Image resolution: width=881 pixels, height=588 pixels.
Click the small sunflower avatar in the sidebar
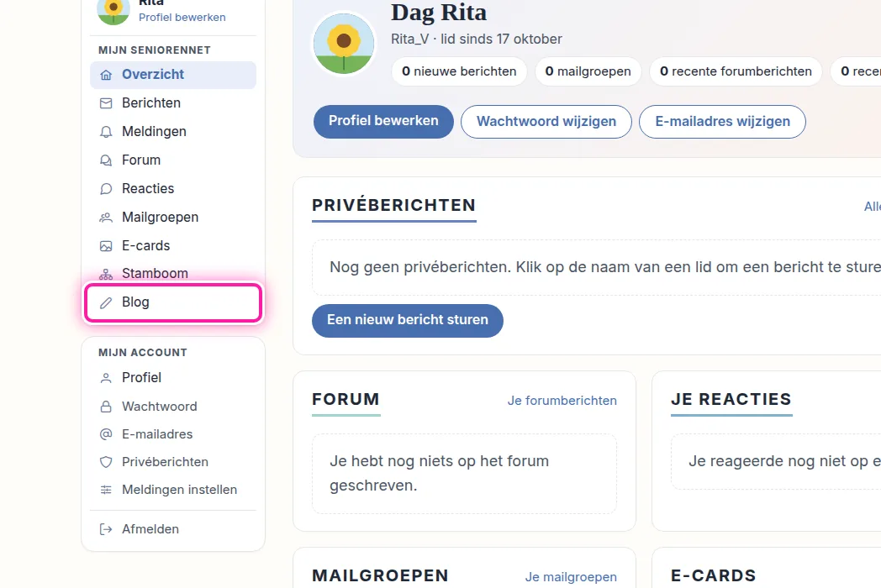point(113,9)
